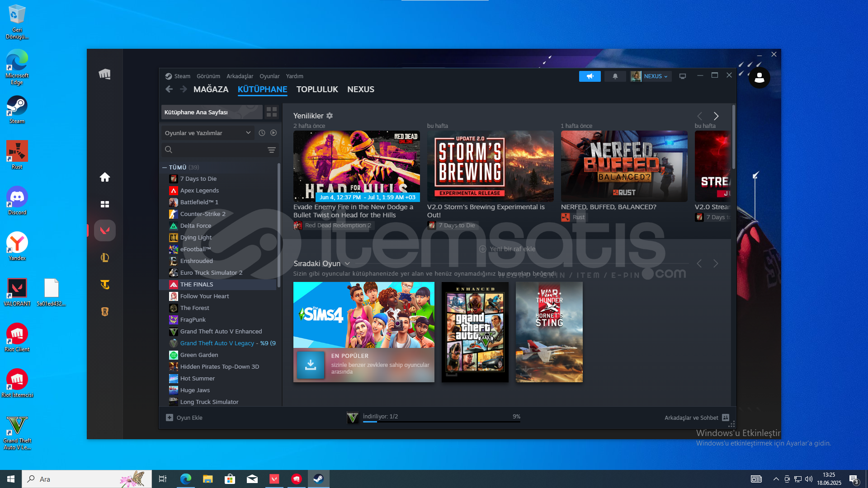This screenshot has height=488, width=868.
Task: Open Steam notifications bell
Action: click(615, 76)
